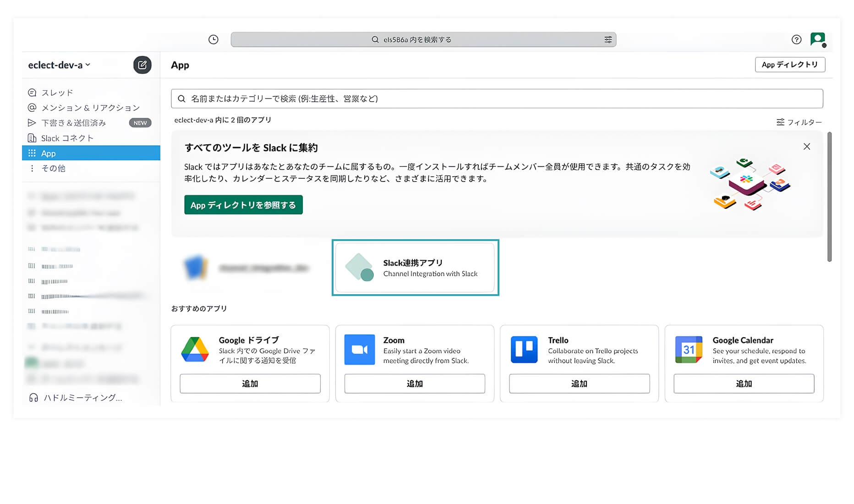This screenshot has width=854, height=504.
Task: Open the history clock icon
Action: (213, 39)
